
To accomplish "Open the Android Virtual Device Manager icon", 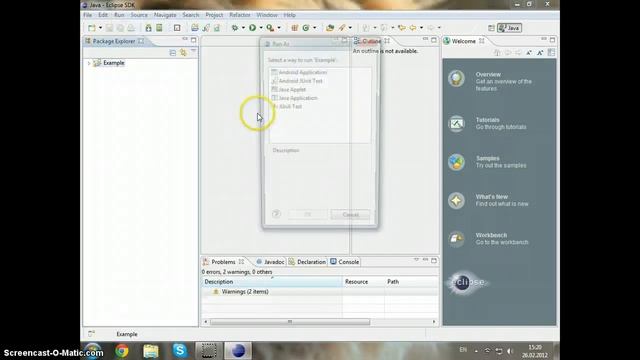I will tap(159, 28).
